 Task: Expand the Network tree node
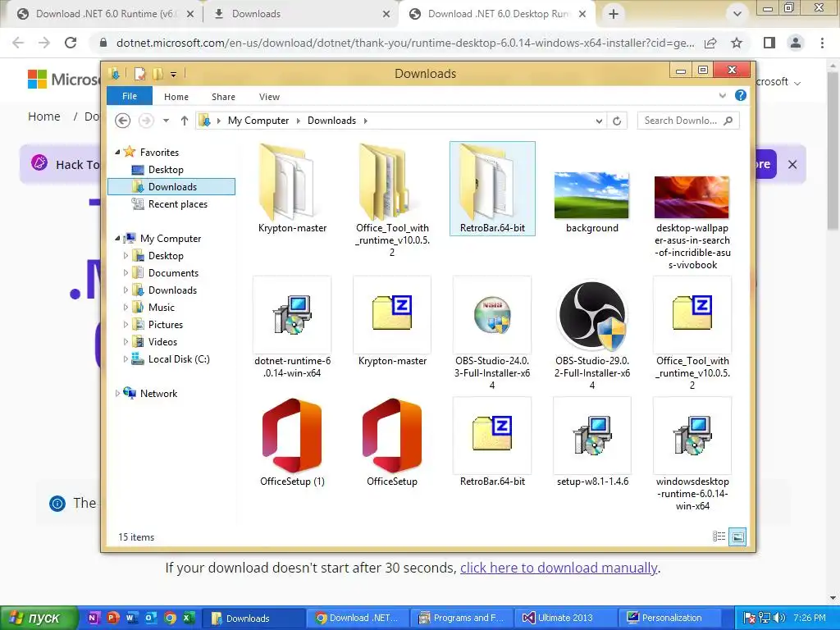pos(117,393)
